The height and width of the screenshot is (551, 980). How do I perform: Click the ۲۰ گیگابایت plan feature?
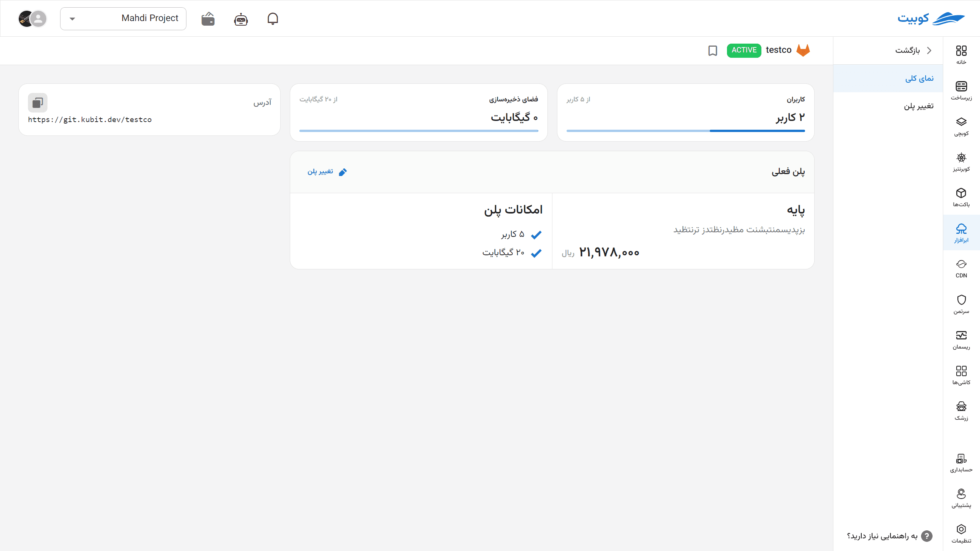(x=503, y=253)
